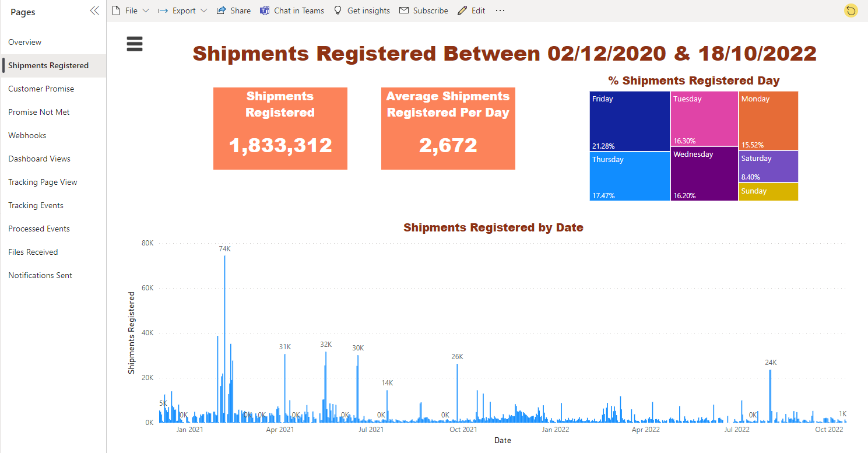
Task: Click Chat in Teams label
Action: coord(299,10)
